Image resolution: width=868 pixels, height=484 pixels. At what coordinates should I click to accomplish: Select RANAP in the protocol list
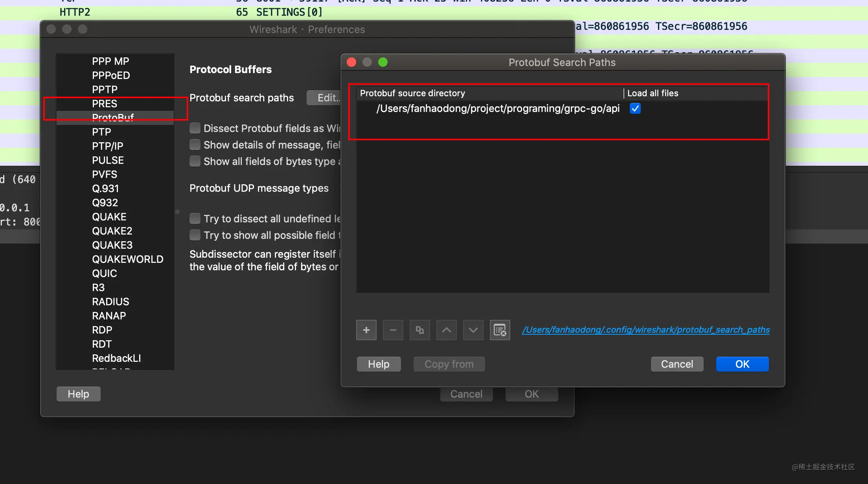(115, 316)
